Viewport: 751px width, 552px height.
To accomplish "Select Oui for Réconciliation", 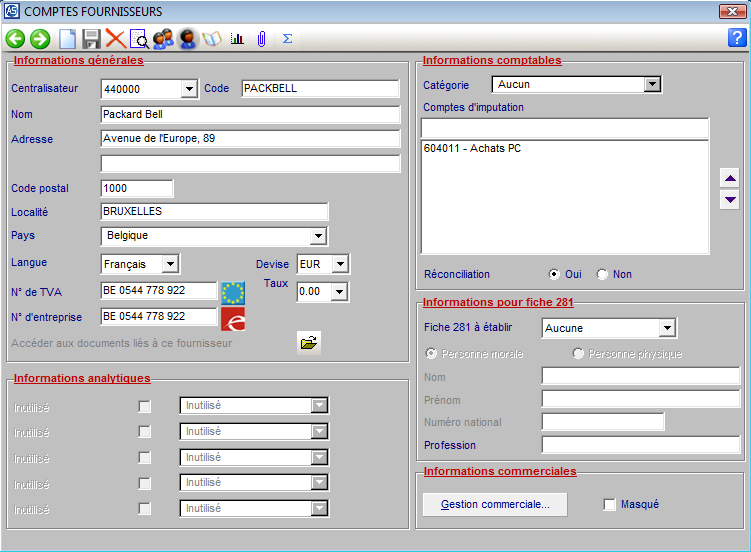I will (554, 274).
